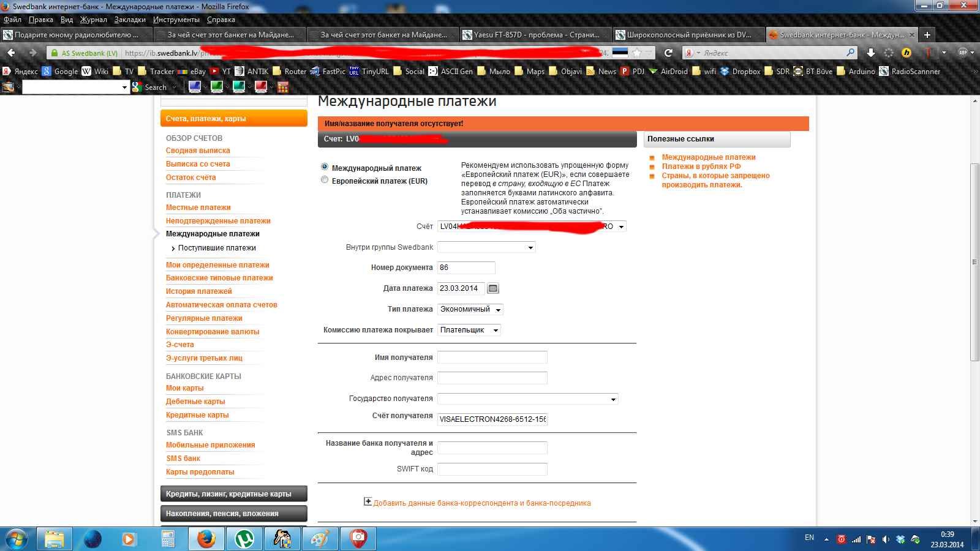Open a new browser tab
Screen dimensions: 980x551
coord(927,35)
